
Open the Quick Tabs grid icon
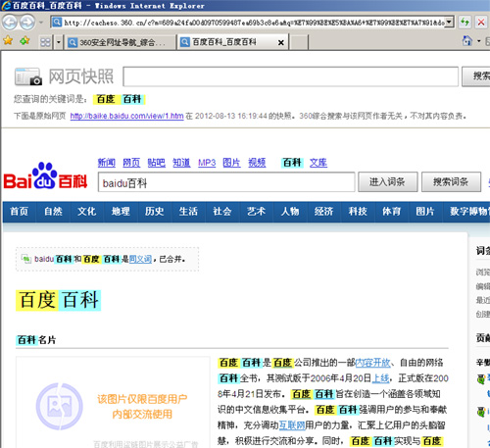coord(45,42)
